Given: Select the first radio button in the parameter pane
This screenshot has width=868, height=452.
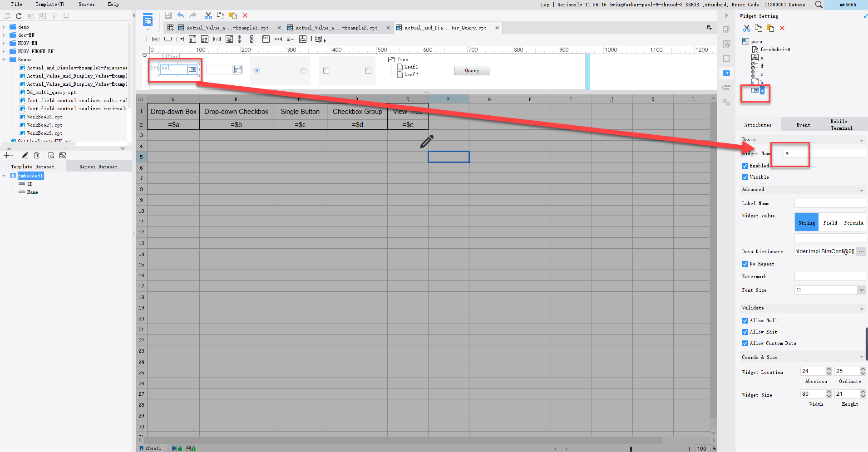Looking at the screenshot, I should (257, 71).
